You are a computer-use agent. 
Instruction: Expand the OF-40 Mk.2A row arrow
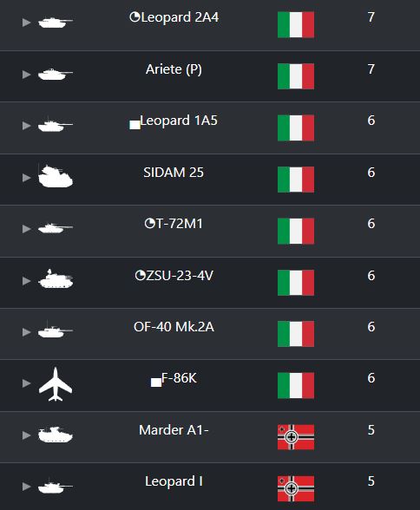pos(26,332)
